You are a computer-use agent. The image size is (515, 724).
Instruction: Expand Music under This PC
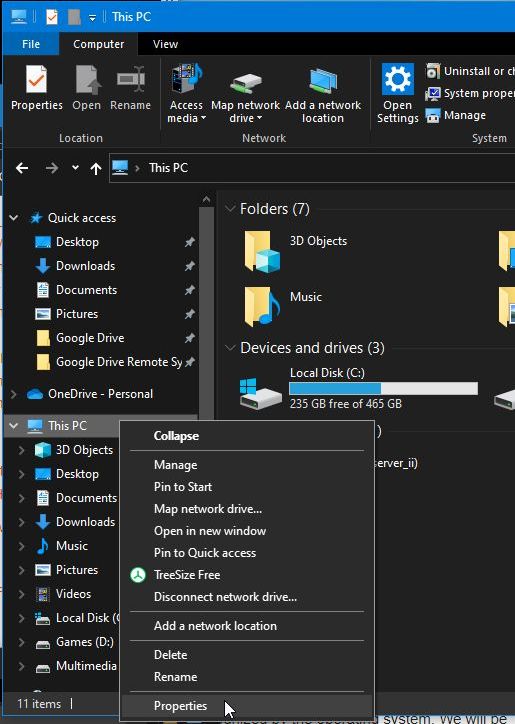[22, 546]
